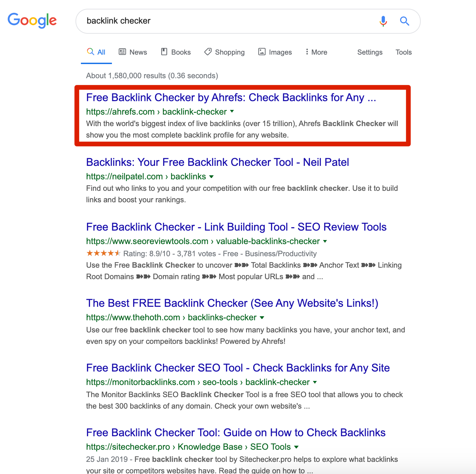Open the Neil Patel Backlinks result
The image size is (476, 474).
[x=217, y=162]
